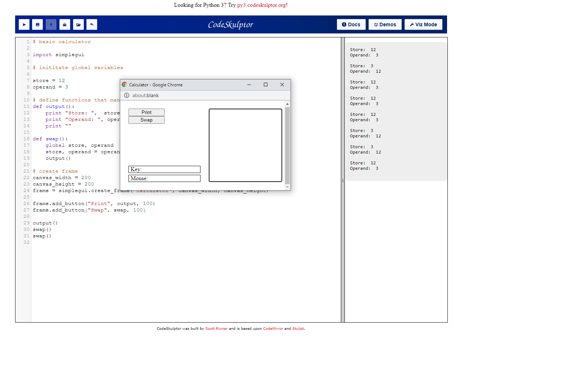Open the CodeMirror link in the footer
This screenshot has height=392, width=586.
pos(272,328)
